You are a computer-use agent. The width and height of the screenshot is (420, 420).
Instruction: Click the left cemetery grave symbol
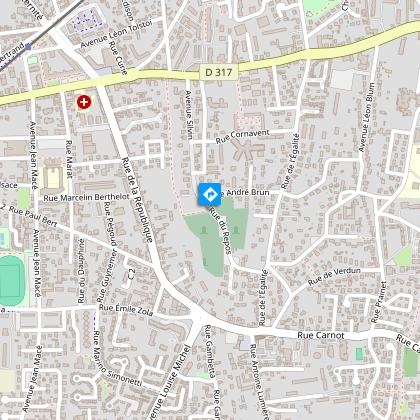[x=204, y=230]
